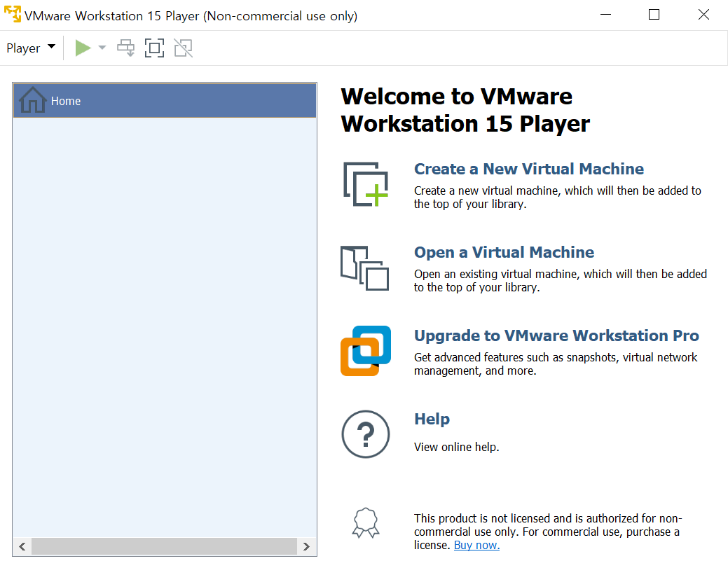Image resolution: width=728 pixels, height=568 pixels.
Task: Click the question mark help icon
Action: coord(366,434)
